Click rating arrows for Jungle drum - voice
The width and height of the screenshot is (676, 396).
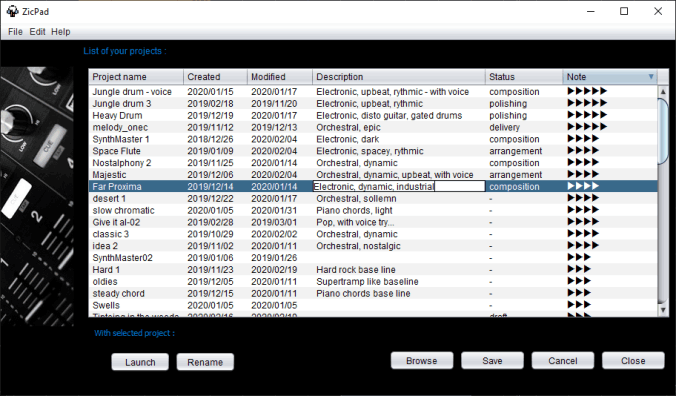point(587,91)
